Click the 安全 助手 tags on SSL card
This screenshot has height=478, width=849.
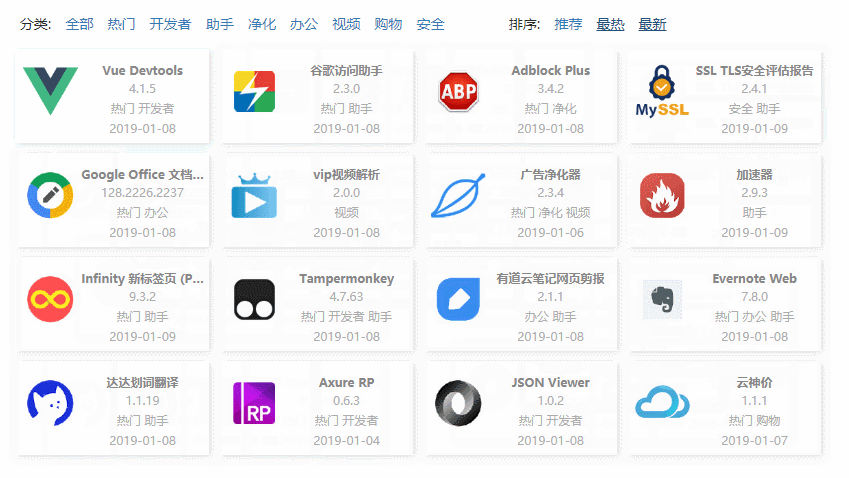(x=754, y=109)
